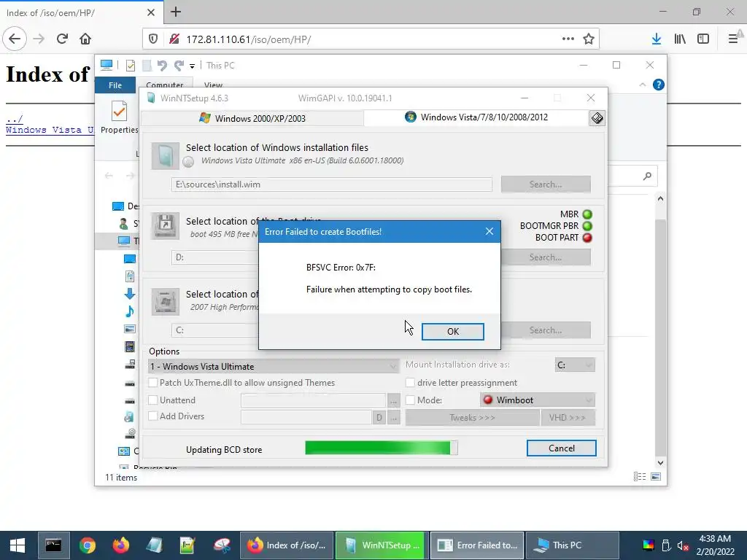Switch to the This PC taskbar button
747x560 pixels.
[572, 545]
